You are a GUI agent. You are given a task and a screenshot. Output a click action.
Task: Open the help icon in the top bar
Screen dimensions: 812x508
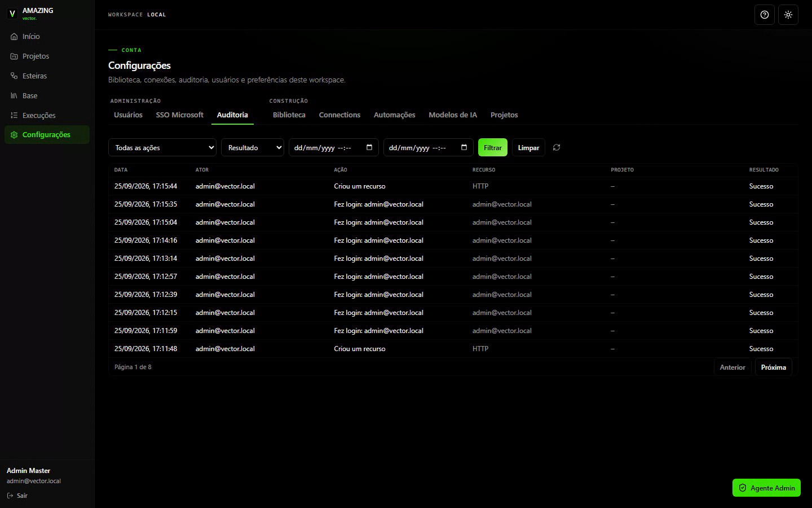click(765, 15)
